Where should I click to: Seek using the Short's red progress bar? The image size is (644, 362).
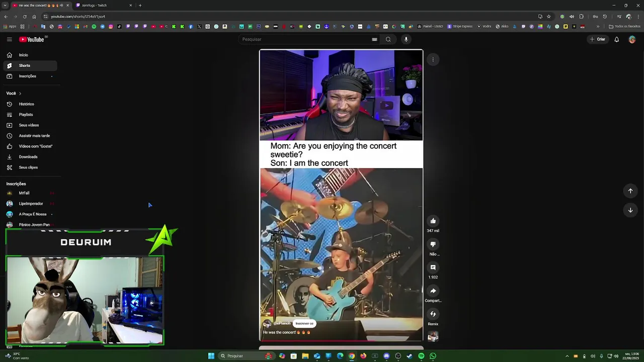click(341, 340)
